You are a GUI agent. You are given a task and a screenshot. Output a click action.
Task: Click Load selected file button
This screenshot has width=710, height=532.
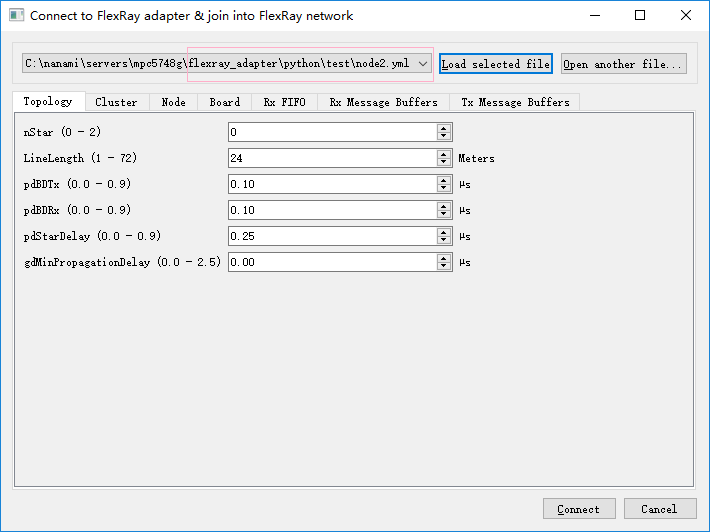coord(496,64)
